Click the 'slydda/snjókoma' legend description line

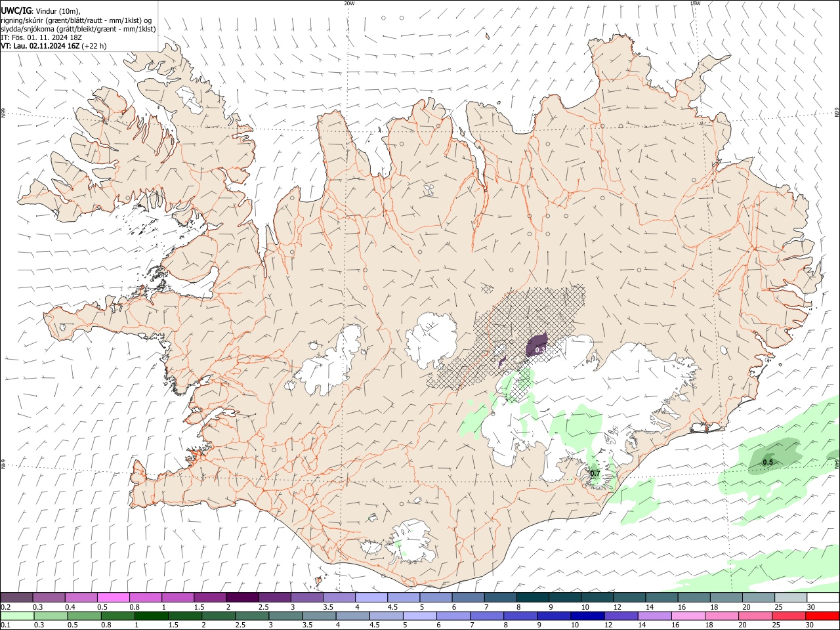point(78,29)
